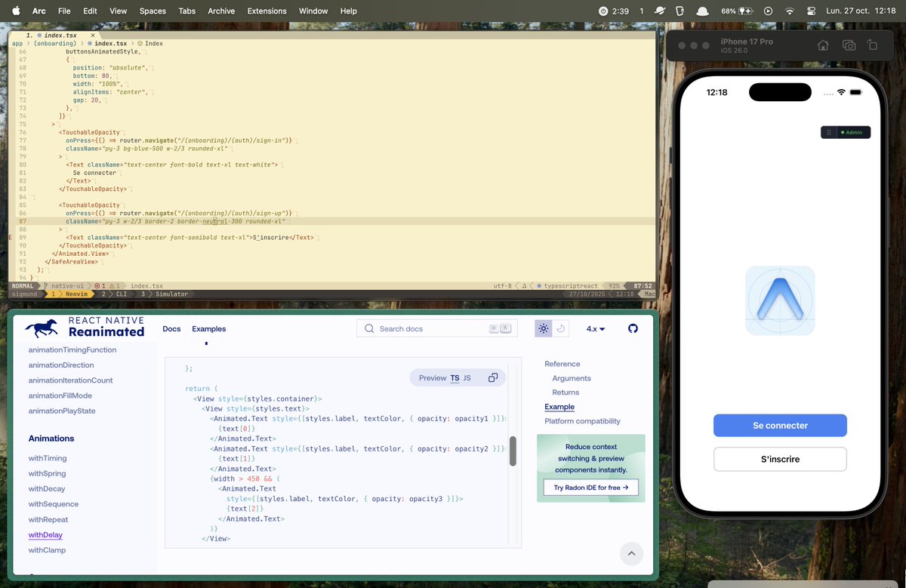Open animationFillMode in sidebar
This screenshot has width=906, height=588.
60,396
